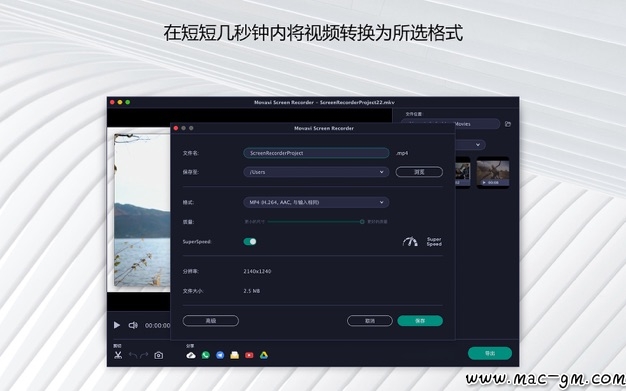Share to Google Drive icon
This screenshot has height=391, width=626.
pyautogui.click(x=264, y=355)
